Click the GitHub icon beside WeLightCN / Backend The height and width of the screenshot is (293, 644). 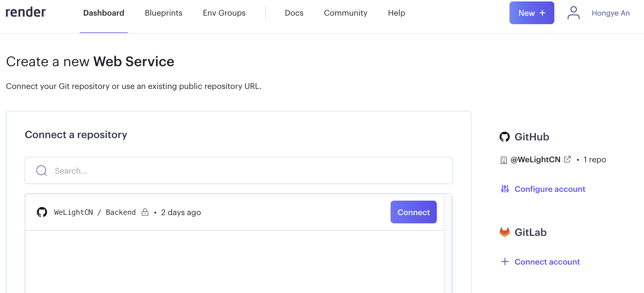pos(42,212)
